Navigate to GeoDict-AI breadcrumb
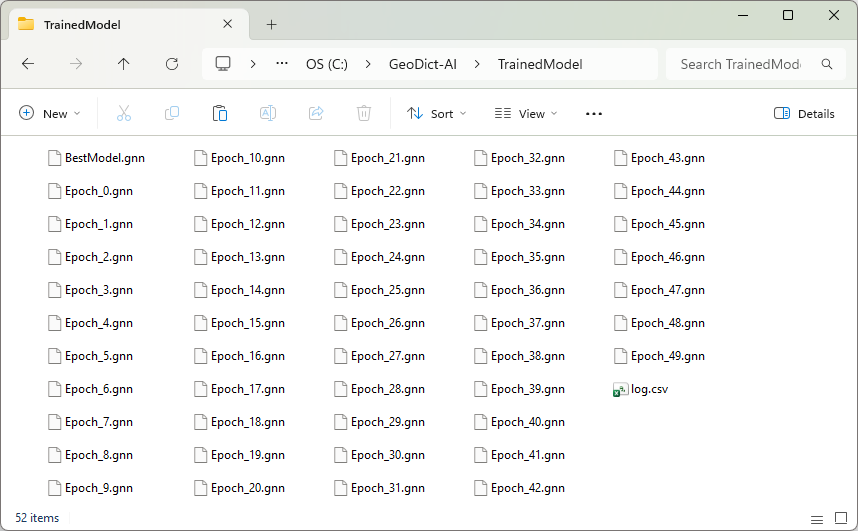This screenshot has width=858, height=531. click(x=422, y=64)
